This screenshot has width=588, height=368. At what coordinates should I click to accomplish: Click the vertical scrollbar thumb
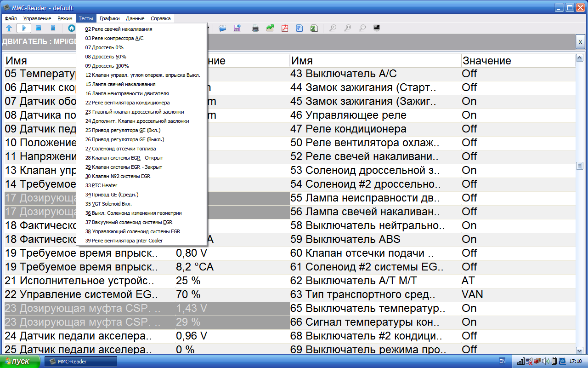580,166
